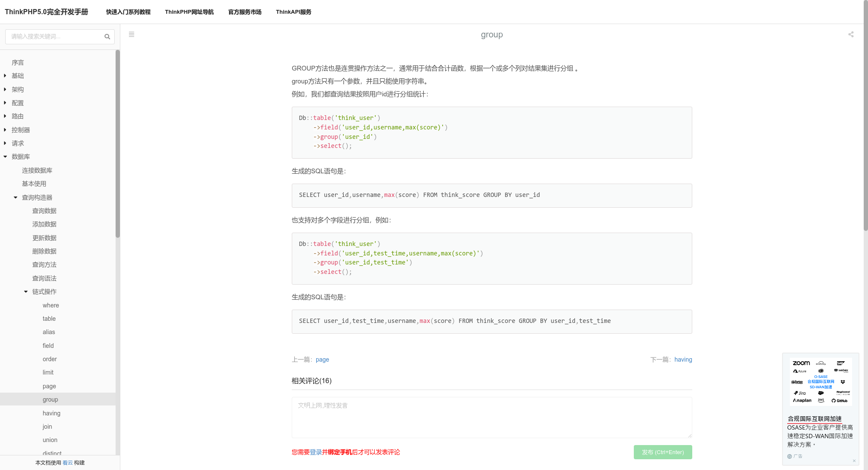The image size is (868, 470).
Task: Open ThinkAPI服务 in top menu
Action: pyautogui.click(x=293, y=12)
